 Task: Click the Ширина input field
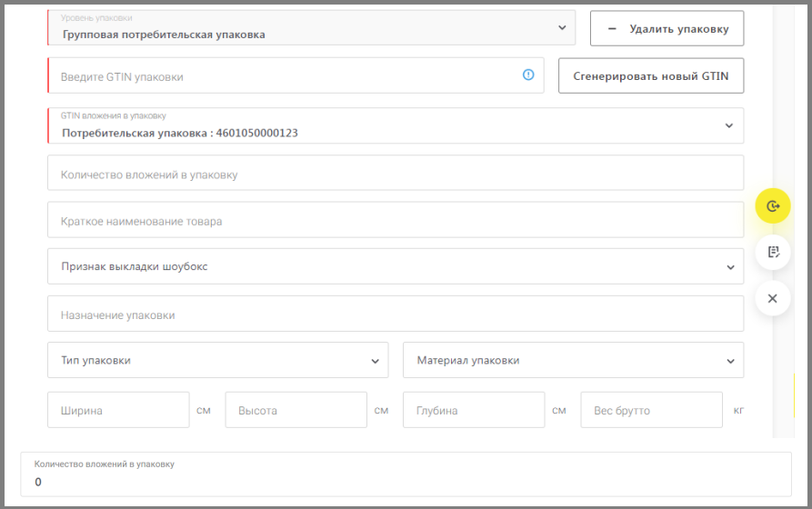click(x=118, y=410)
